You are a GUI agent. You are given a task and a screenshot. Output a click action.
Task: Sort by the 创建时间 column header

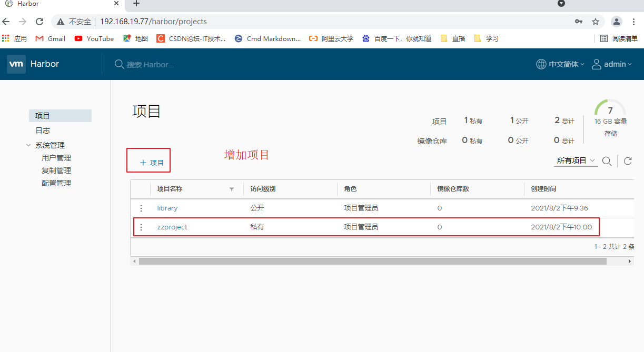point(543,189)
